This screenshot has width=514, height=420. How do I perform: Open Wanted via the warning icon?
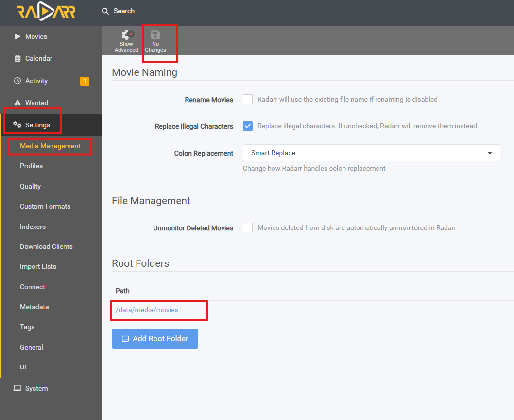click(17, 103)
